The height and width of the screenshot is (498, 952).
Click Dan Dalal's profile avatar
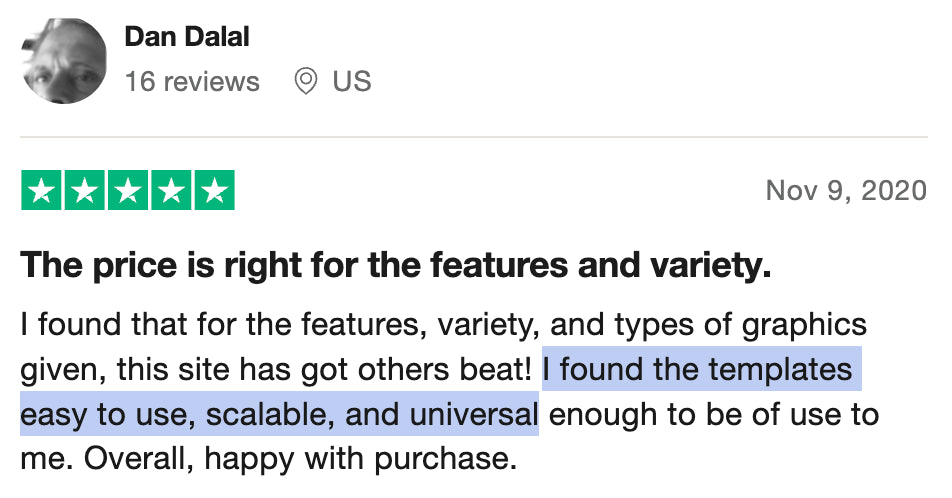(x=64, y=61)
